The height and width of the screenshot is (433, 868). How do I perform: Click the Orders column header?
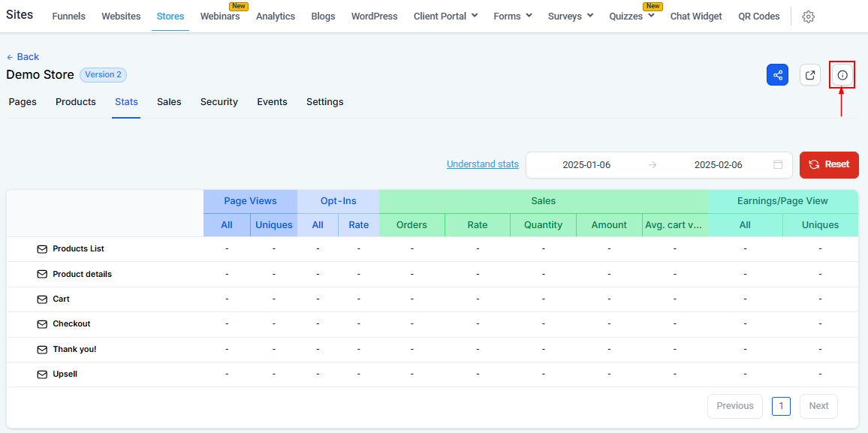click(x=412, y=225)
